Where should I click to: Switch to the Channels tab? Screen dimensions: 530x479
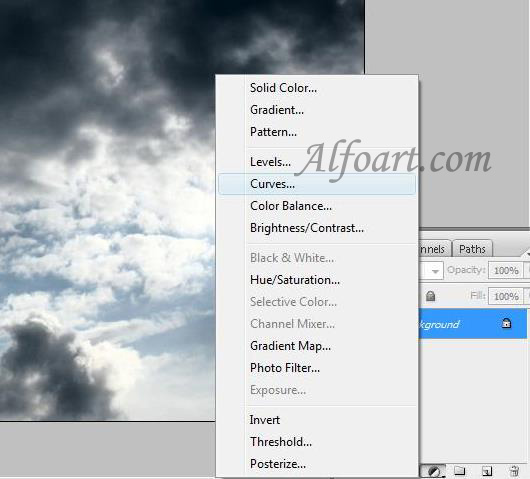[434, 249]
